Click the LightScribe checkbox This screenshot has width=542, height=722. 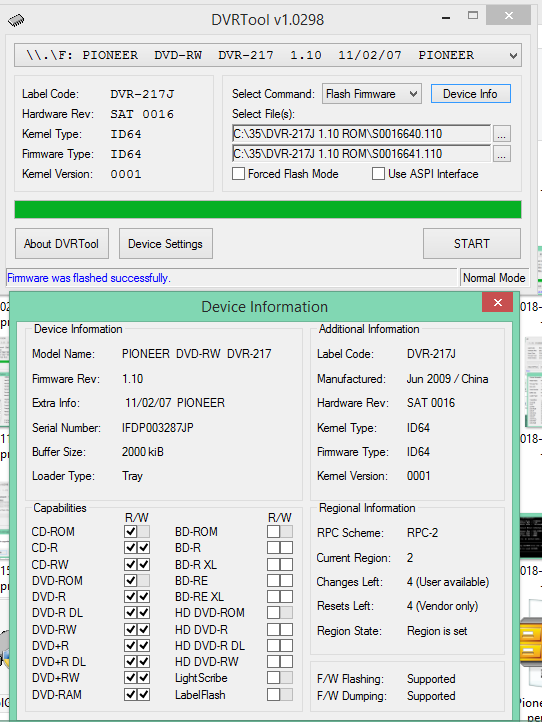(274, 678)
